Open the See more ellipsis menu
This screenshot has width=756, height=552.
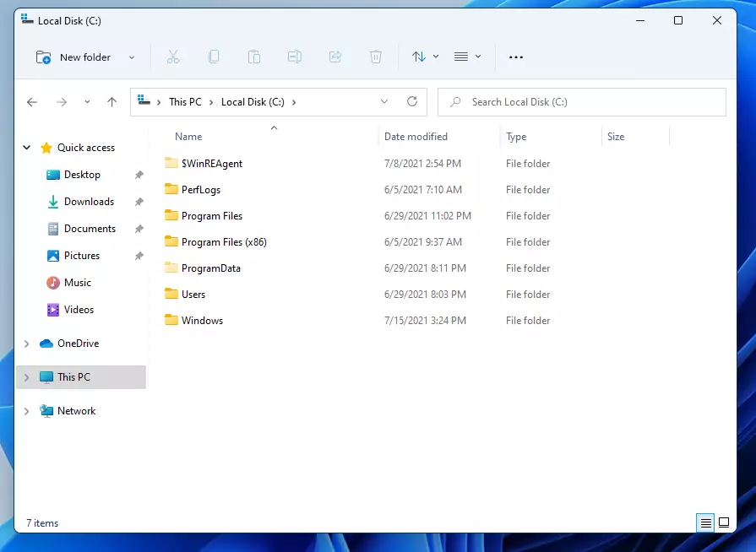tap(516, 57)
